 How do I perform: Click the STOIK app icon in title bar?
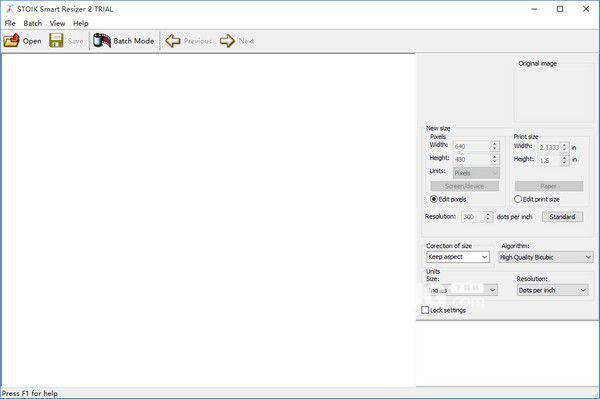click(x=10, y=9)
